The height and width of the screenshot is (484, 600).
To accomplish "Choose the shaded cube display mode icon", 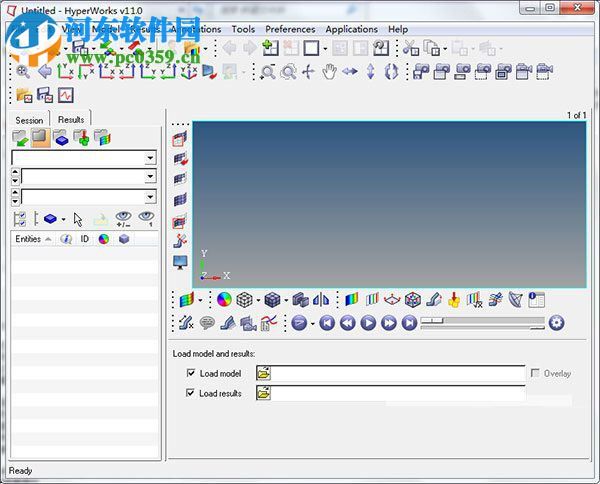I will click(x=272, y=300).
